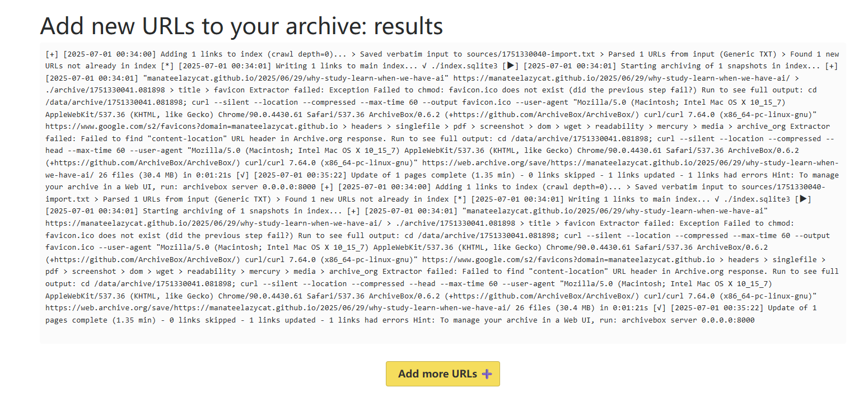868x406 pixels.
Task: Click the first [√] marker before Update of 1 pages
Action: 244,175
